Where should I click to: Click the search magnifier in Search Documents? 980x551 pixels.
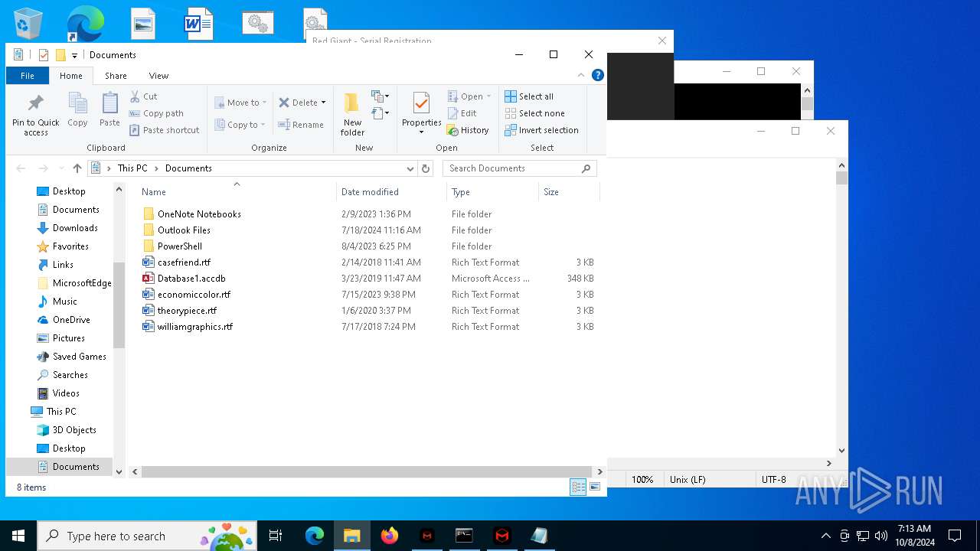[x=586, y=168]
